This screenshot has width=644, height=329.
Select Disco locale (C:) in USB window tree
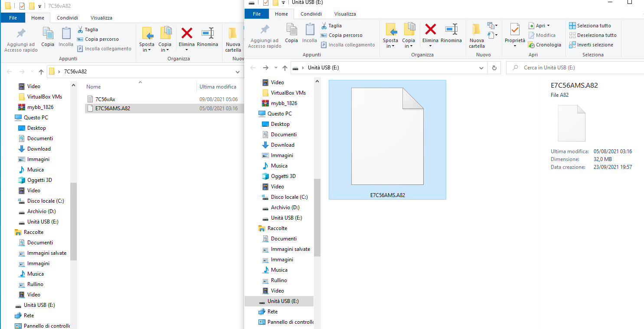pos(289,197)
